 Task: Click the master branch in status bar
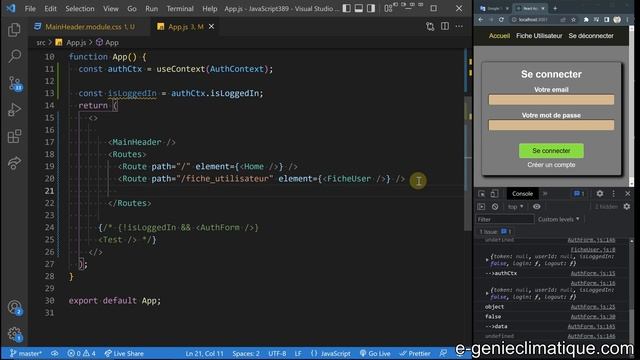click(25, 353)
